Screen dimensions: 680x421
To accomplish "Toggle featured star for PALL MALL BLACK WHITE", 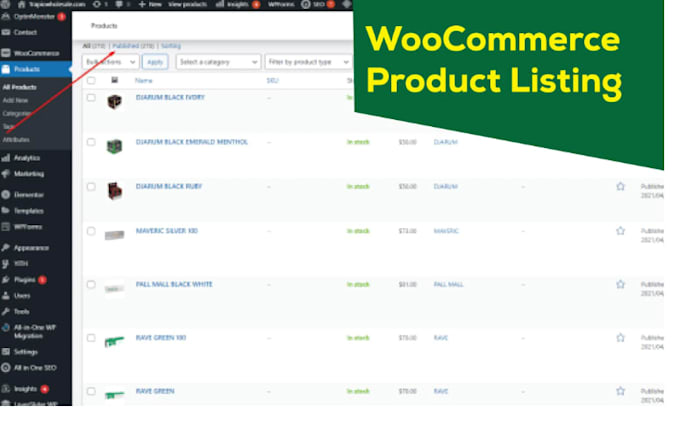I will (x=620, y=284).
